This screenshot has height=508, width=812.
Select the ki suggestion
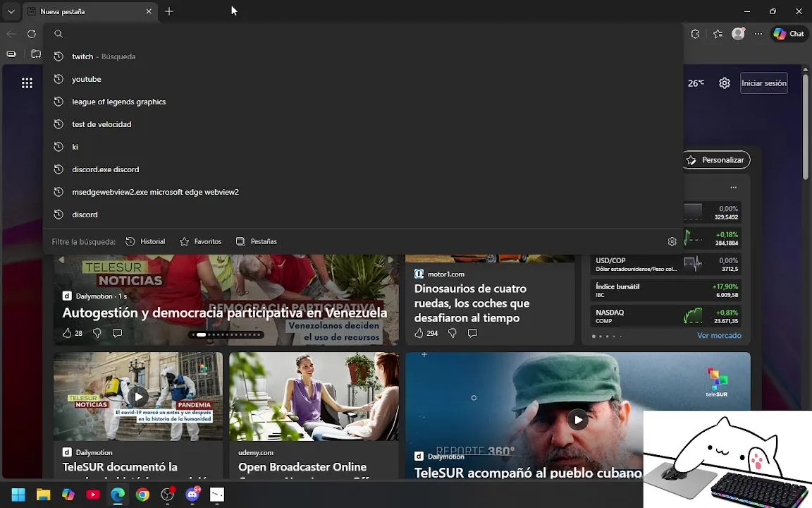click(362, 147)
